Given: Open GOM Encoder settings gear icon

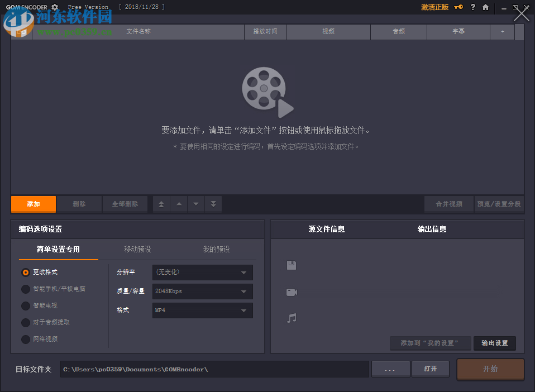Looking at the screenshot, I should point(54,7).
